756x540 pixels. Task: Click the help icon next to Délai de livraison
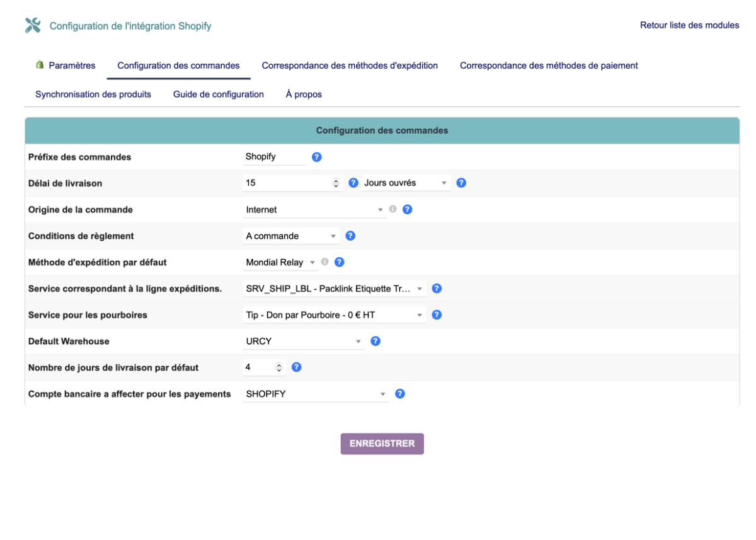pos(353,183)
